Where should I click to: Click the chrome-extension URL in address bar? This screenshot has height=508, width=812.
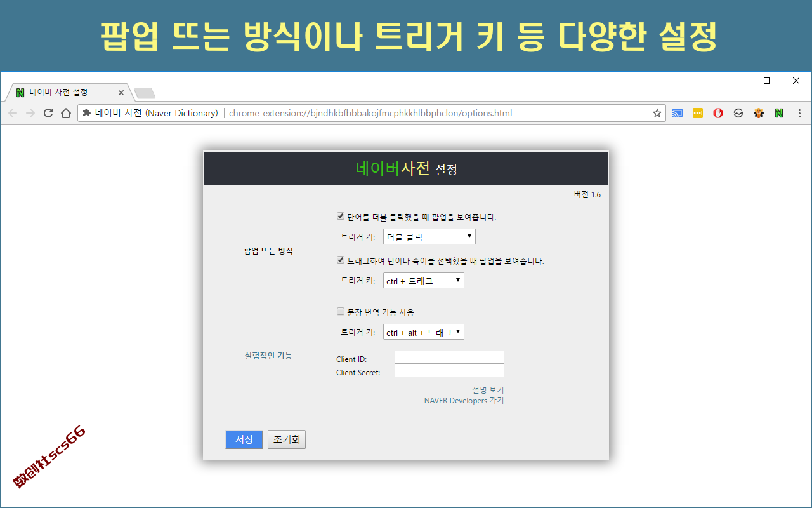click(x=370, y=113)
